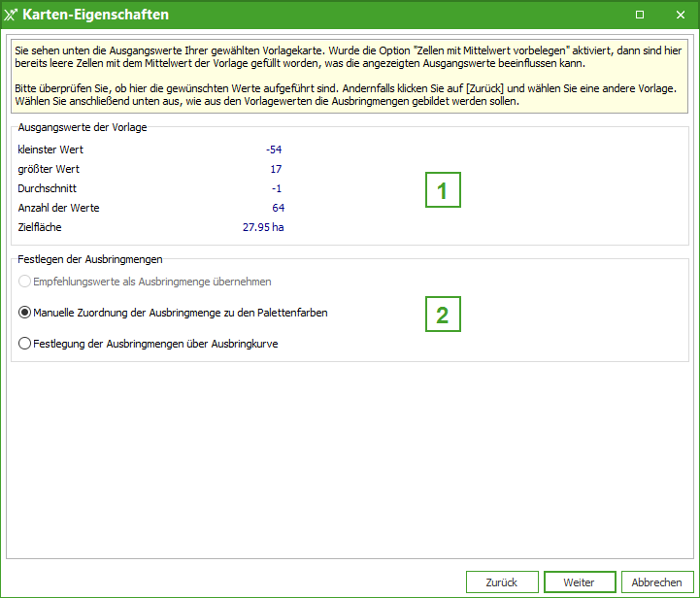
Task: Click the 'größter Wert' value 17
Action: [x=276, y=169]
